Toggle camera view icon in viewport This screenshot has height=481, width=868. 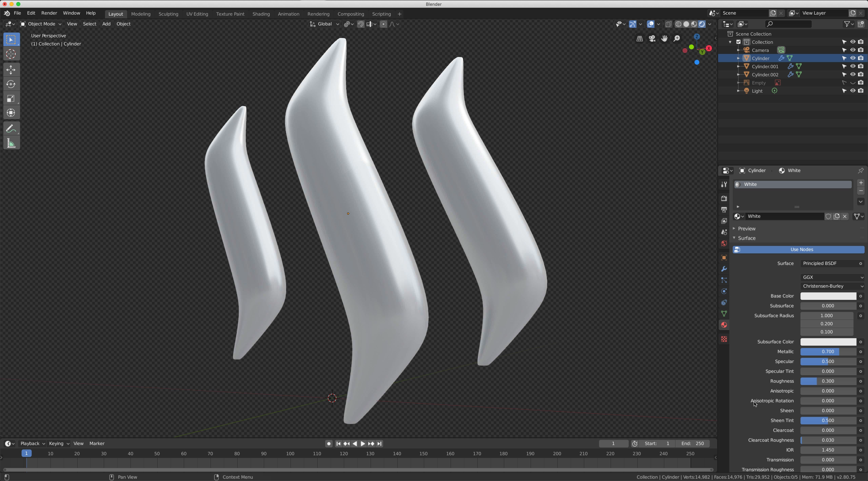652,39
